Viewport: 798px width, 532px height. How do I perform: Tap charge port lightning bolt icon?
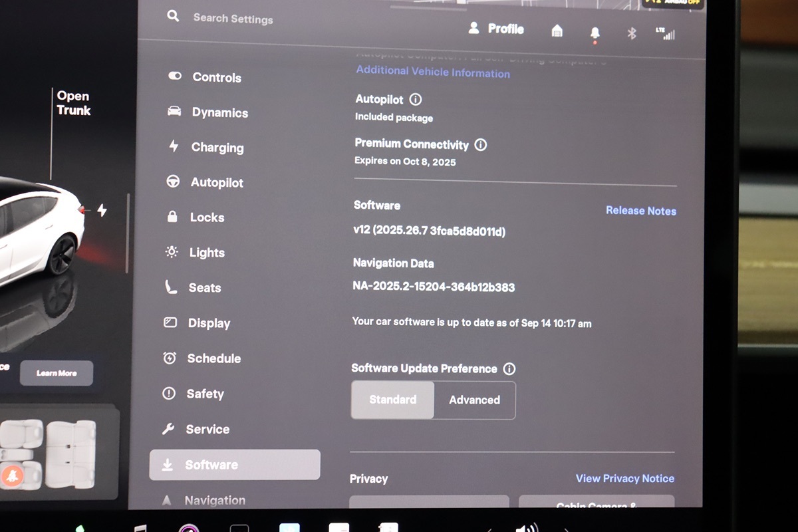tap(102, 211)
